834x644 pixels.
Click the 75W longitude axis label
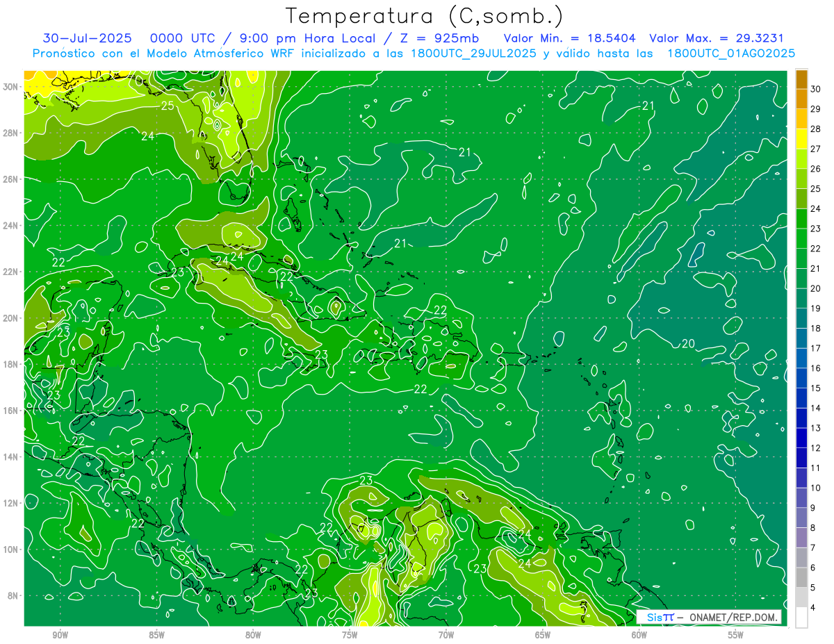(350, 635)
